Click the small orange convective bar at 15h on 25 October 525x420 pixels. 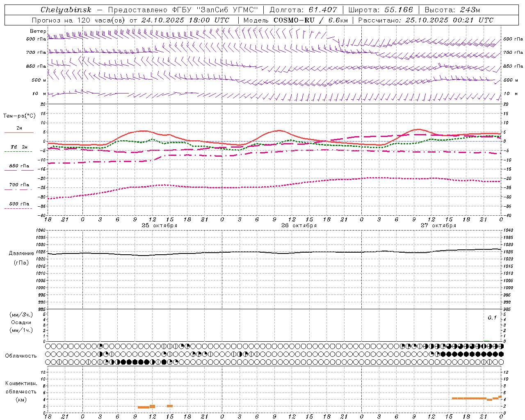[x=170, y=406]
